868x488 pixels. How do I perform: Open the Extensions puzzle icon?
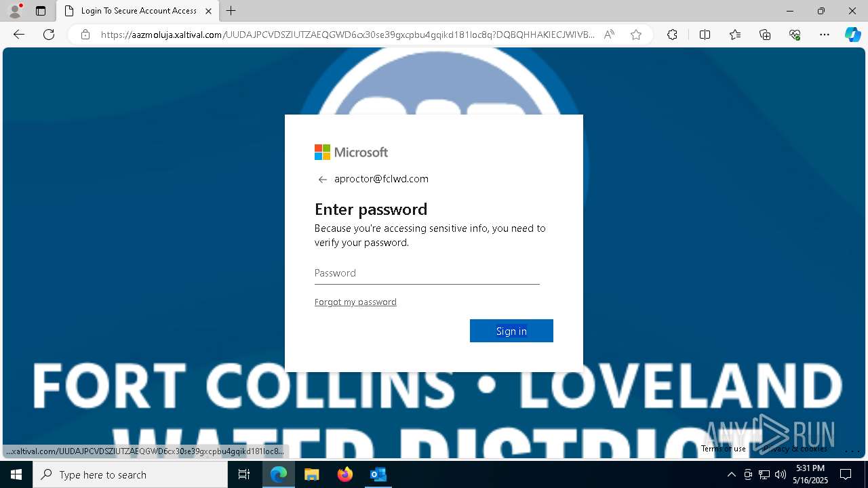672,35
